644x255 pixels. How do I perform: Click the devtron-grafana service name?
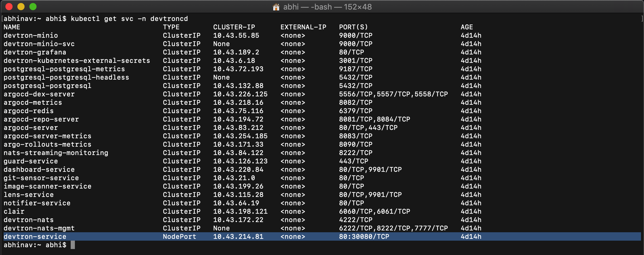pyautogui.click(x=35, y=52)
